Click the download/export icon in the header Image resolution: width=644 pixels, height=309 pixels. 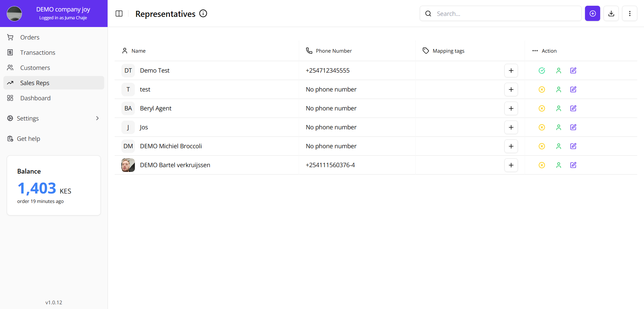click(611, 14)
